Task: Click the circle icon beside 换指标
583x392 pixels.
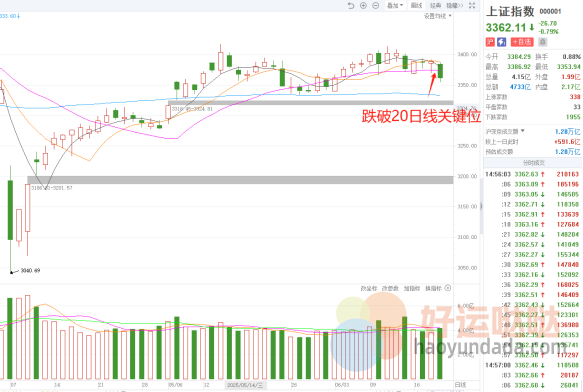Action: click(448, 288)
